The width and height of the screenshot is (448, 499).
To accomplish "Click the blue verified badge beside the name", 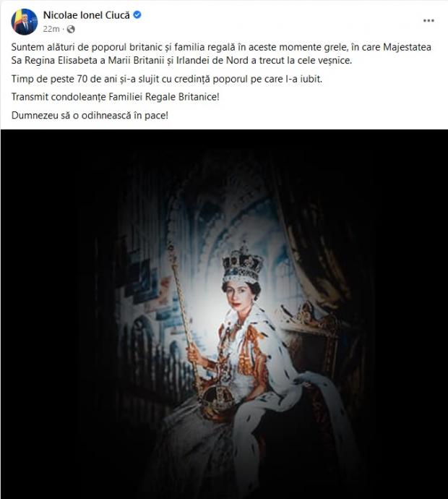I will 137,14.
